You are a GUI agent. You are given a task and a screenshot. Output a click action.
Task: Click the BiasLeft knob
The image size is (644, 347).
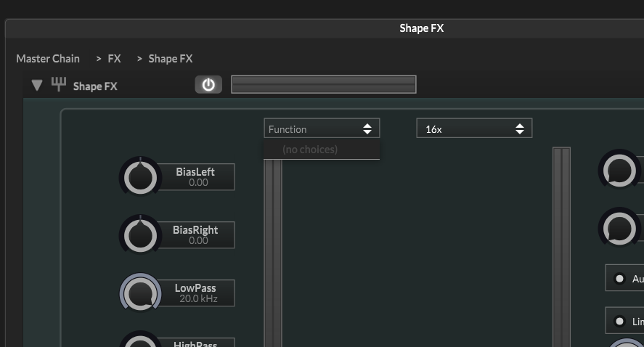(x=140, y=177)
